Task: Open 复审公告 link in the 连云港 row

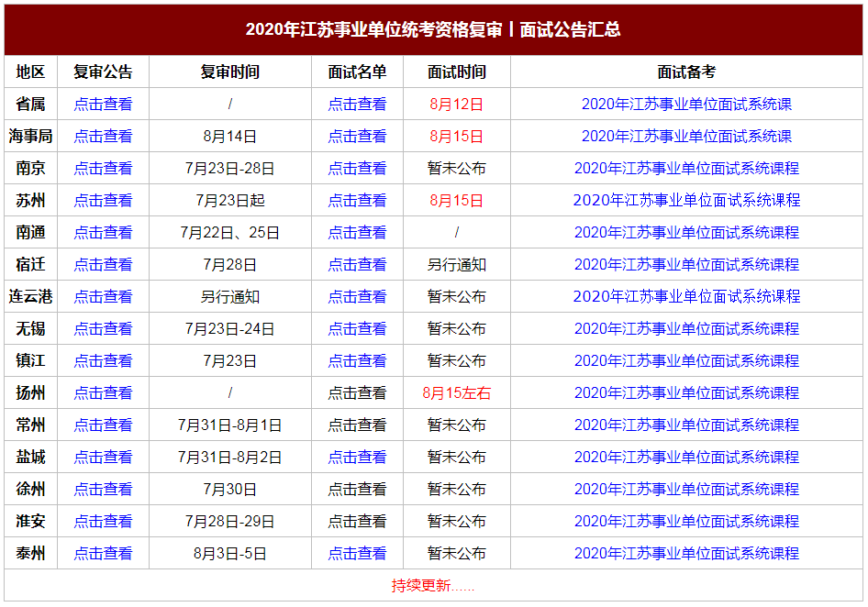Action: tap(103, 296)
